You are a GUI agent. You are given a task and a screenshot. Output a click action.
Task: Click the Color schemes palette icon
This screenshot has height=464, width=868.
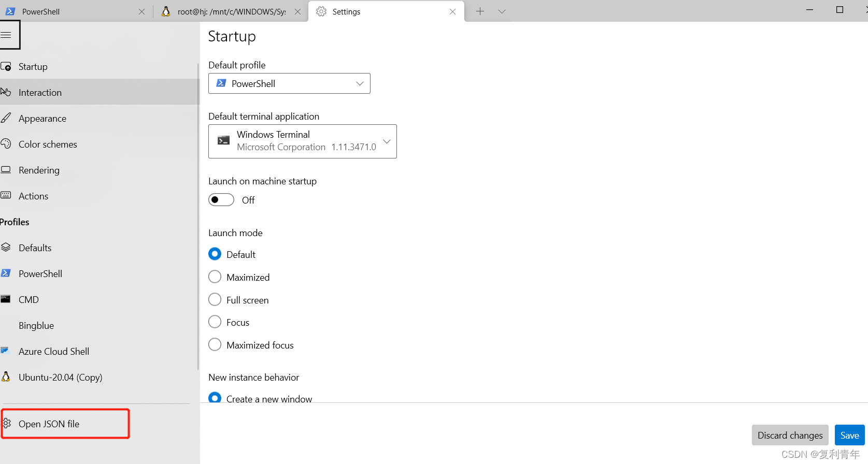click(6, 143)
